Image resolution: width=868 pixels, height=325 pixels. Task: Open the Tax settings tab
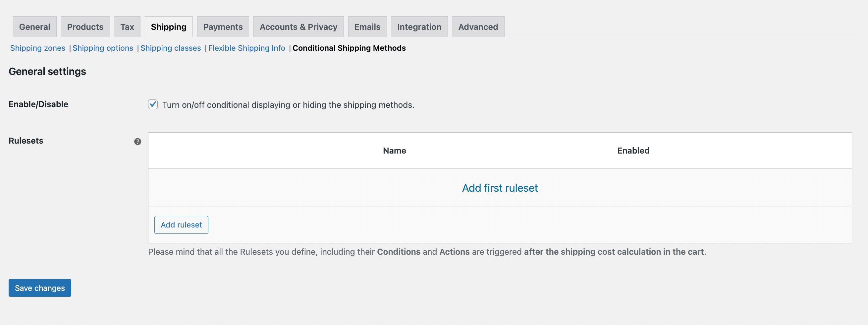(127, 27)
